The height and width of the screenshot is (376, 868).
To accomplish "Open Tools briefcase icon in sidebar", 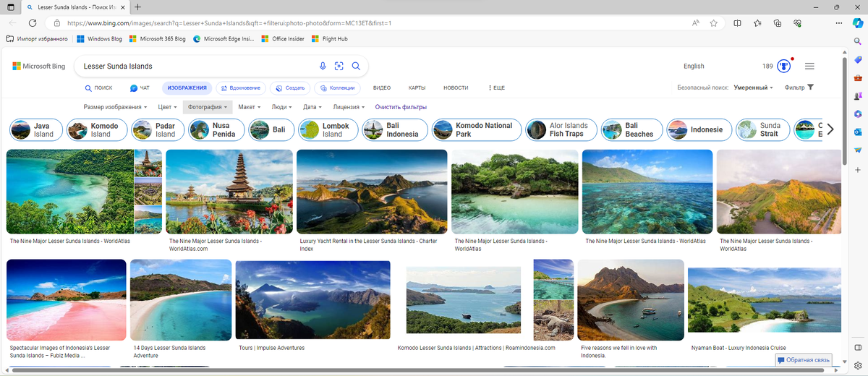I will [x=857, y=77].
